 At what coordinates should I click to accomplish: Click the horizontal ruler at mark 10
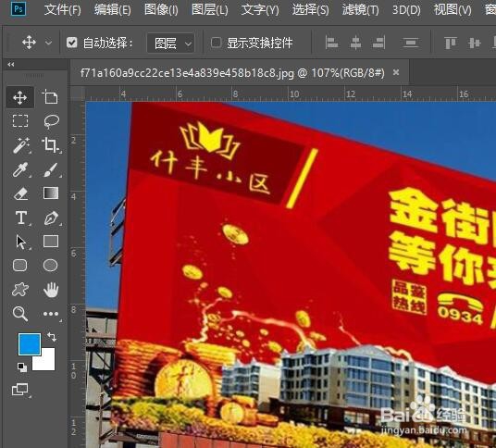tap(294, 94)
